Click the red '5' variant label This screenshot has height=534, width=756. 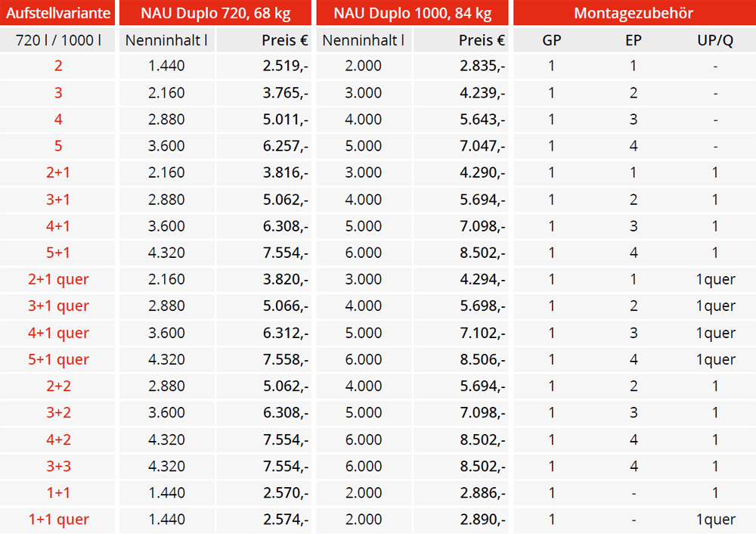point(58,146)
